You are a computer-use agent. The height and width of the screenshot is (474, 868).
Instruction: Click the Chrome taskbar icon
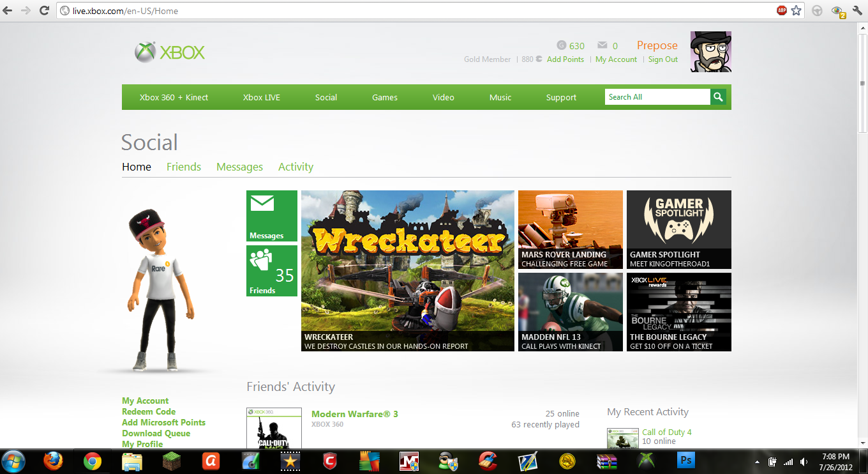pyautogui.click(x=93, y=461)
